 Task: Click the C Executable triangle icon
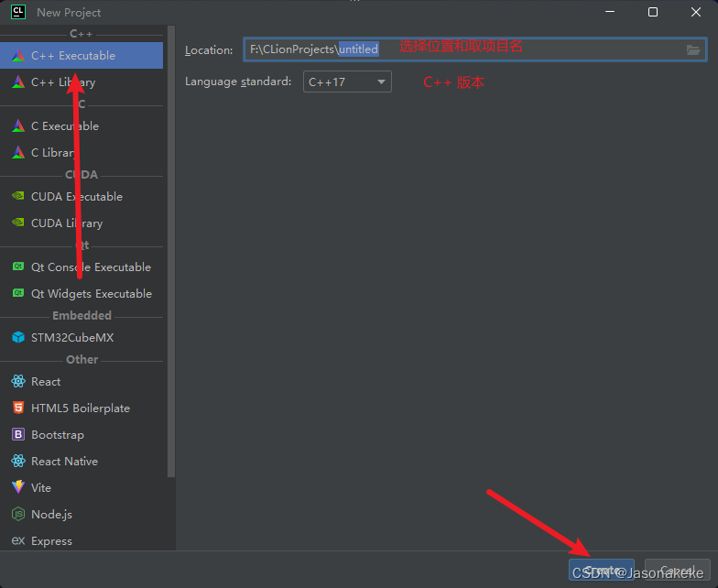18,126
